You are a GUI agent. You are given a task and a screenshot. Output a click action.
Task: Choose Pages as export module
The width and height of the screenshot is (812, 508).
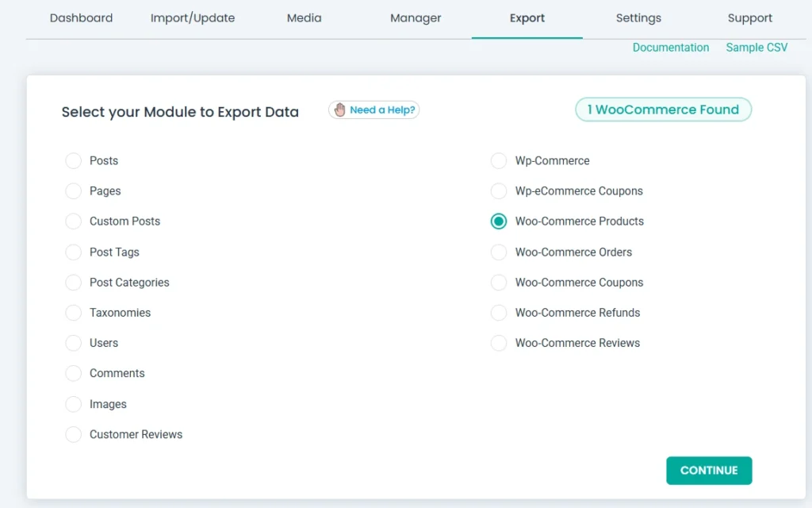click(x=74, y=191)
